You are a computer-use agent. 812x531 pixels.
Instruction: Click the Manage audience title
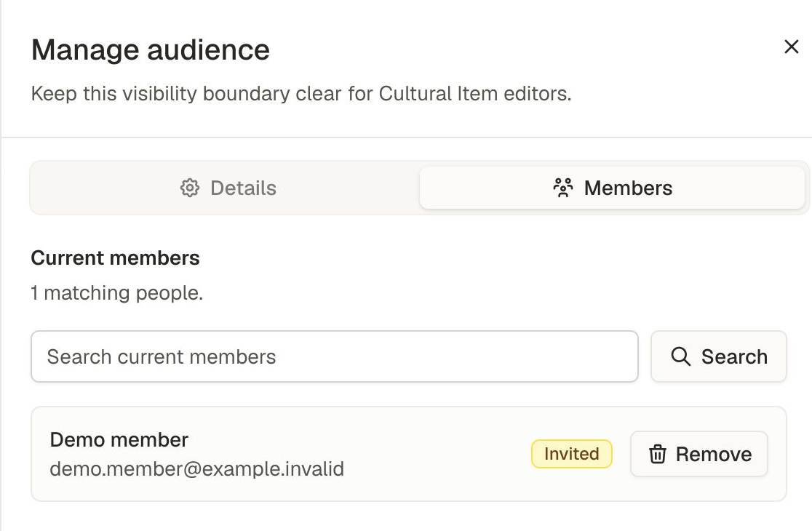[150, 49]
